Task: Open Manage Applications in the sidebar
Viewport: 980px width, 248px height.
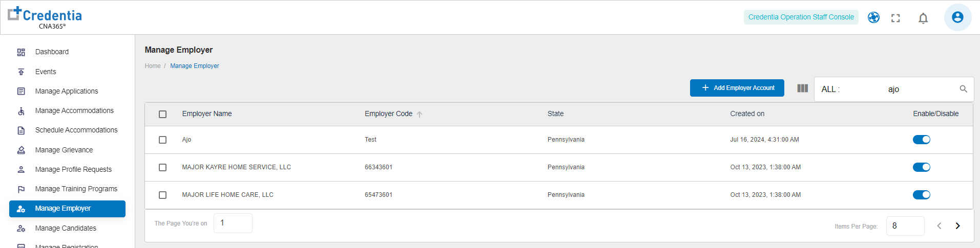Action: click(67, 91)
